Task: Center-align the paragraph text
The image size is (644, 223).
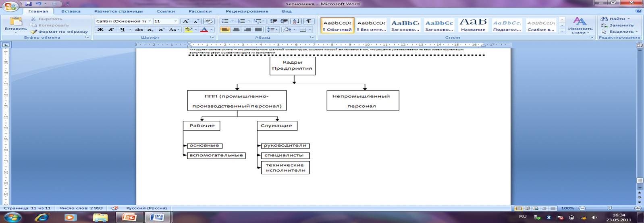Action: [236, 29]
